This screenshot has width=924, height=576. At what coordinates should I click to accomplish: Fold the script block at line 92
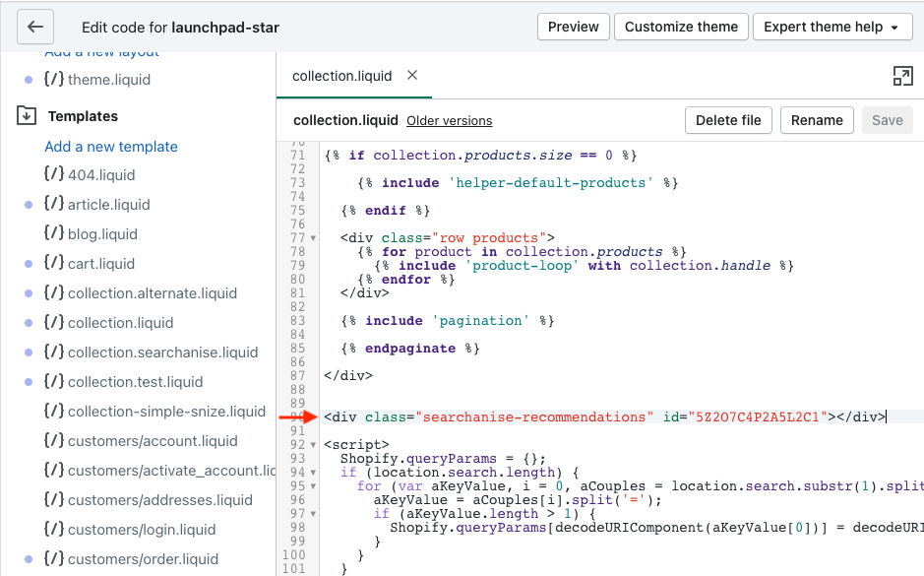(313, 445)
